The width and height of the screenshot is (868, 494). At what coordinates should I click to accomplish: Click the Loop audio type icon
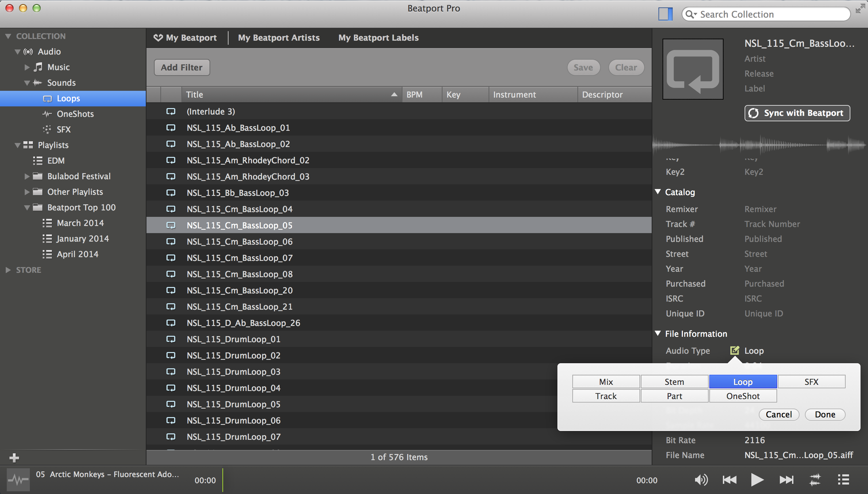[734, 350]
